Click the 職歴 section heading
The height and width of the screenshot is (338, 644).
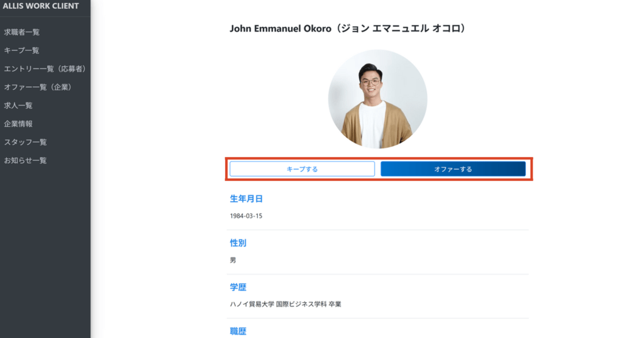coord(238,330)
